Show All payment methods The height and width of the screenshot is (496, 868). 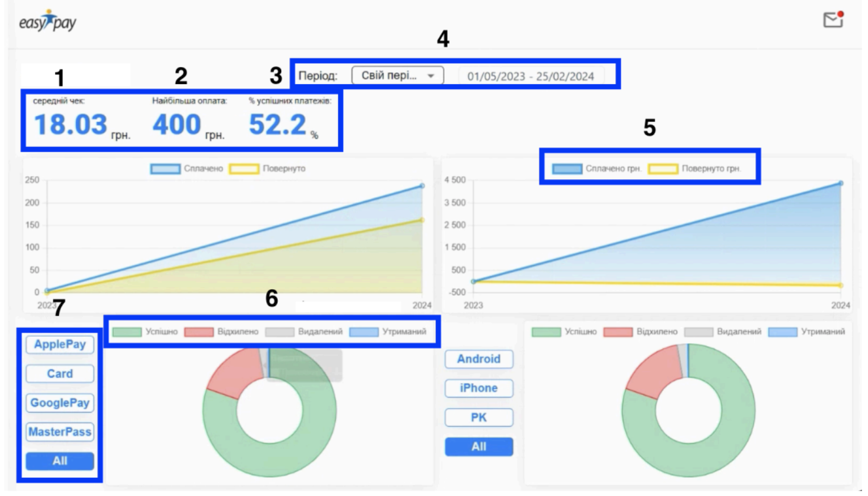point(59,461)
